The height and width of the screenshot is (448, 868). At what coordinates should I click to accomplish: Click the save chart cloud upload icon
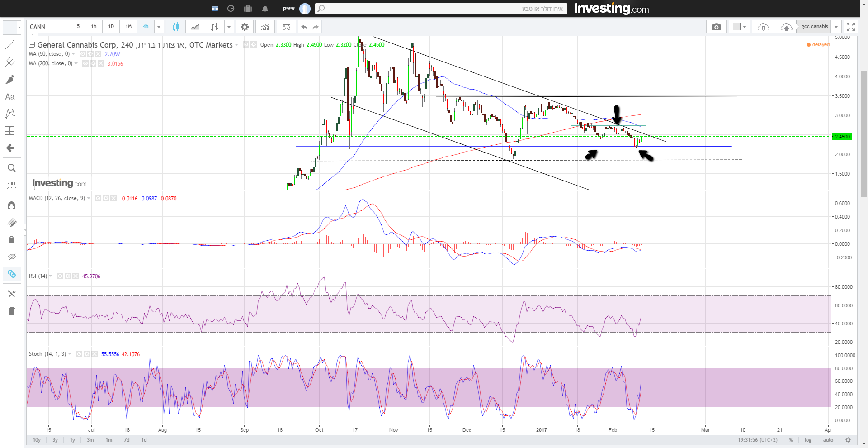pyautogui.click(x=786, y=27)
